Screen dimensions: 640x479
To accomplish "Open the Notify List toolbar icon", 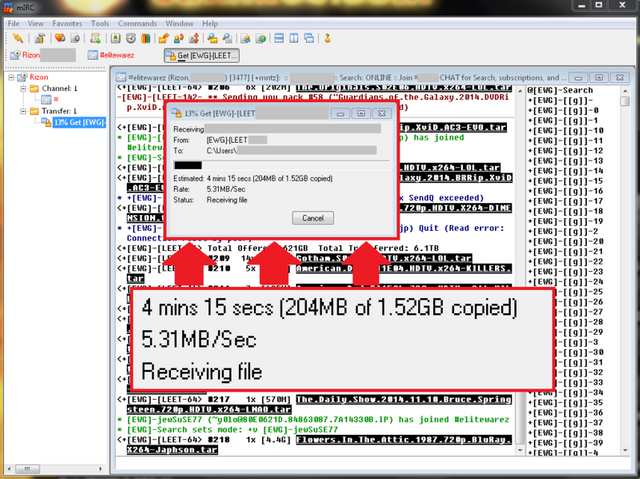I will 245,38.
